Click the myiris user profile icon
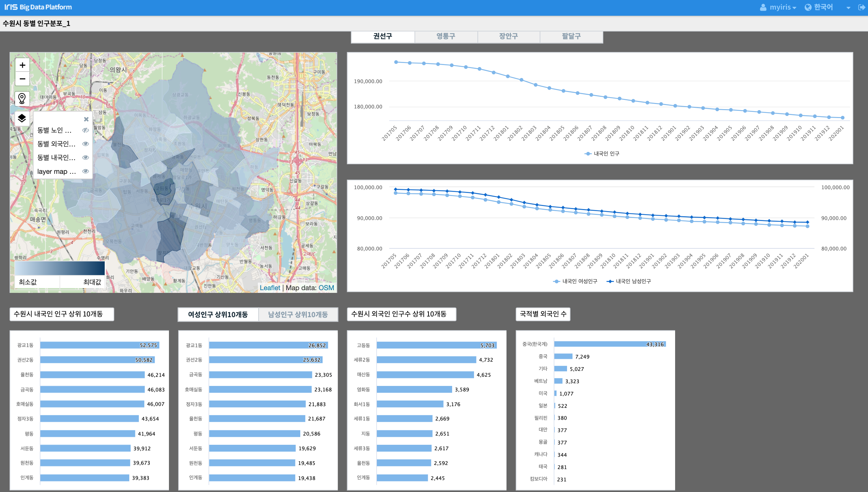868x492 pixels. pyautogui.click(x=763, y=7)
